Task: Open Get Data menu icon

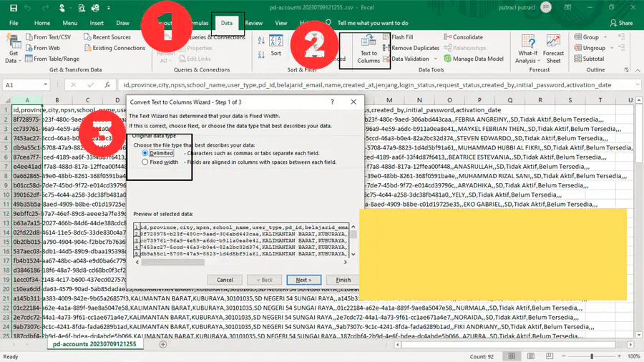Action: click(13, 49)
